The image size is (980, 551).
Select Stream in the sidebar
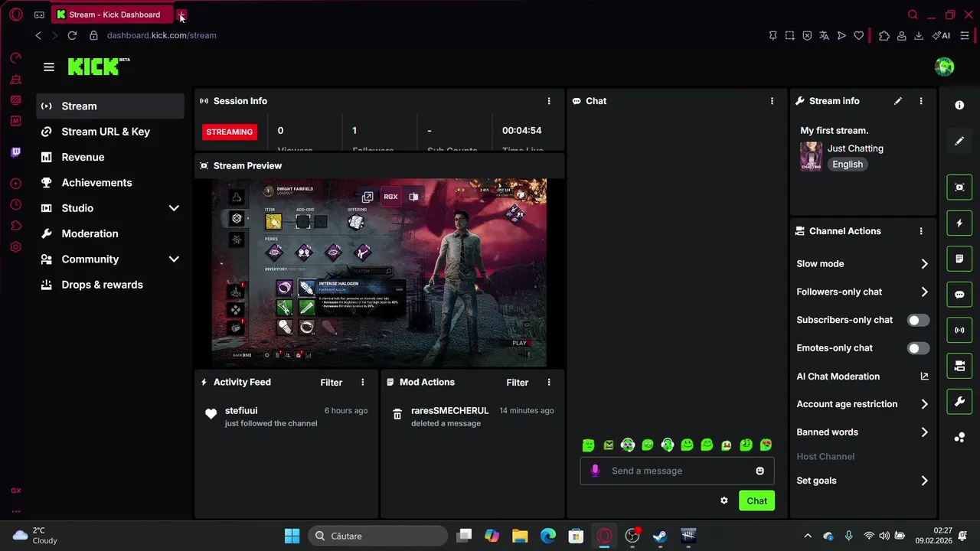(110, 106)
